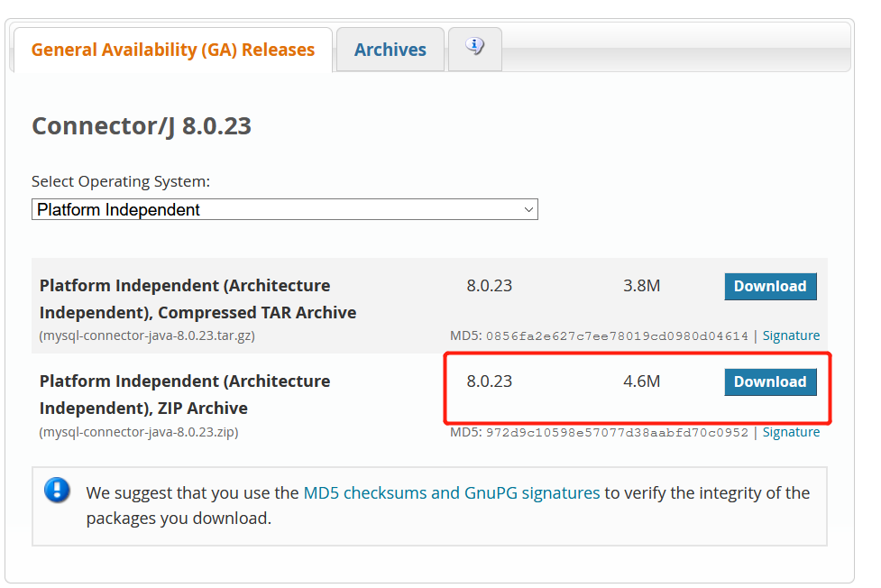Open the Signature link for zip file
The image size is (881, 588).
click(x=791, y=432)
